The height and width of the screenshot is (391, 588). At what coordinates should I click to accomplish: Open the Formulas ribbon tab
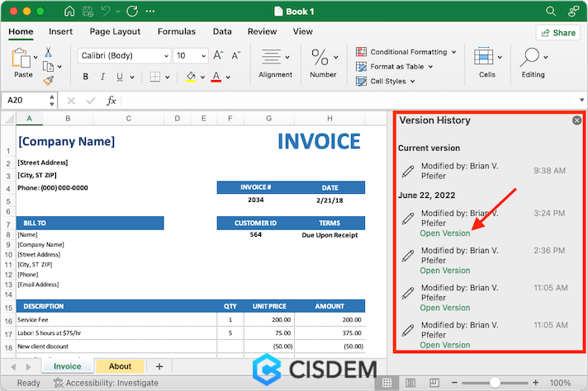point(177,31)
